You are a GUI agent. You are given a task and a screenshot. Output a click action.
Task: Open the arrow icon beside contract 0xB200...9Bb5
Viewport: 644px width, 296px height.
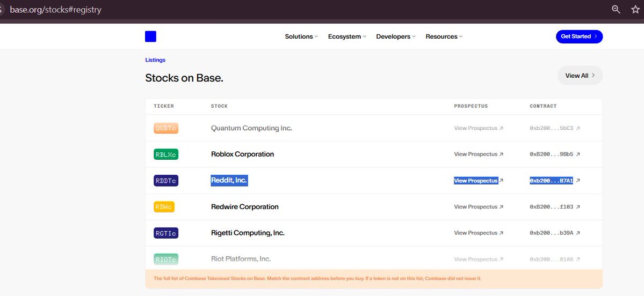(578, 154)
